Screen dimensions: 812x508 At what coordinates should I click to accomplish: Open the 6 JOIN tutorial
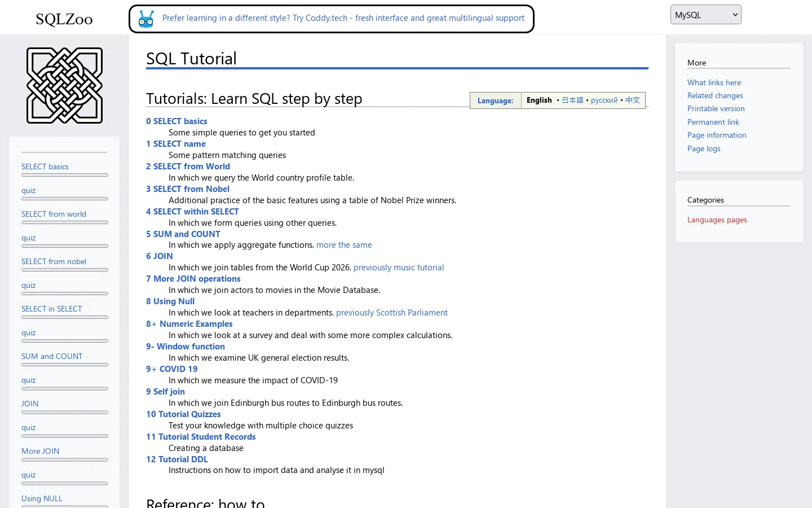point(160,256)
